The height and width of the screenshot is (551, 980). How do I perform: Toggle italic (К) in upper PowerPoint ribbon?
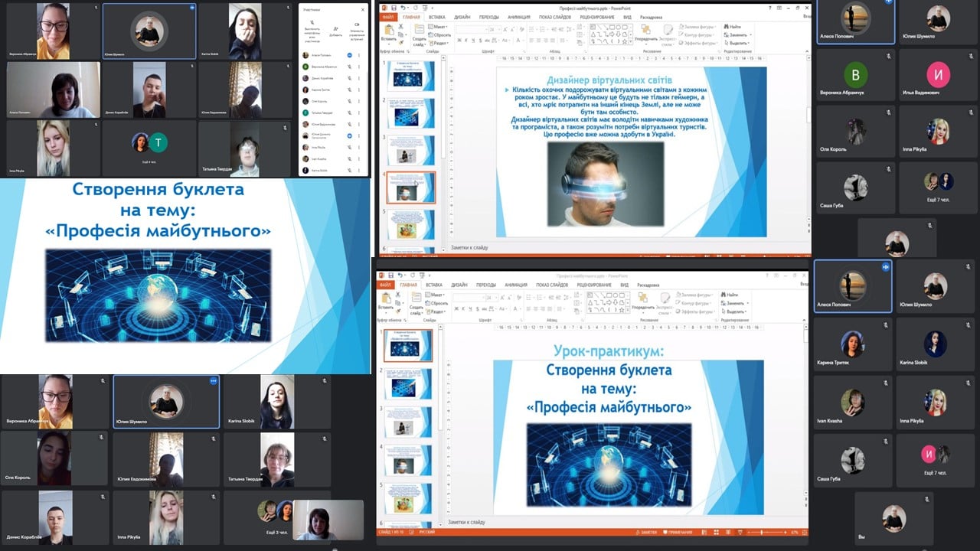coord(466,41)
